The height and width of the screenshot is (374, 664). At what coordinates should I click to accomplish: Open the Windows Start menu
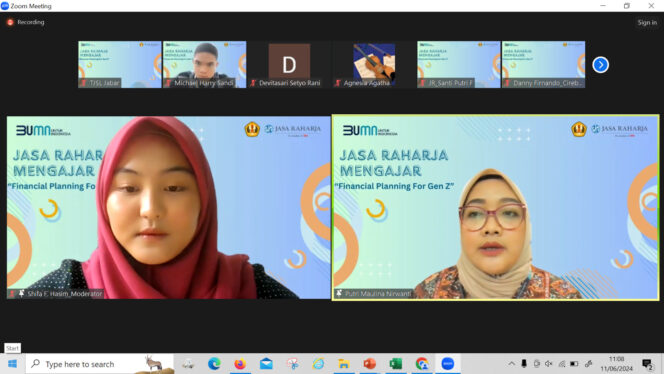12,364
